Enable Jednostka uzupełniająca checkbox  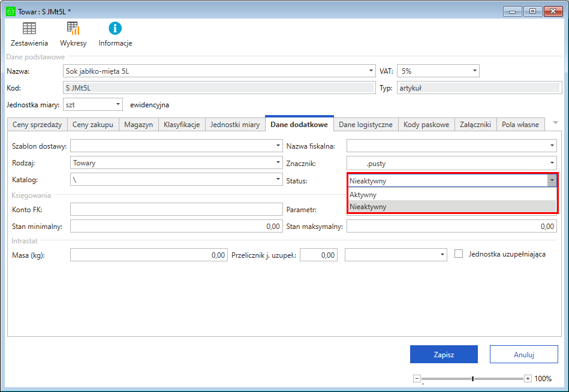pos(459,254)
